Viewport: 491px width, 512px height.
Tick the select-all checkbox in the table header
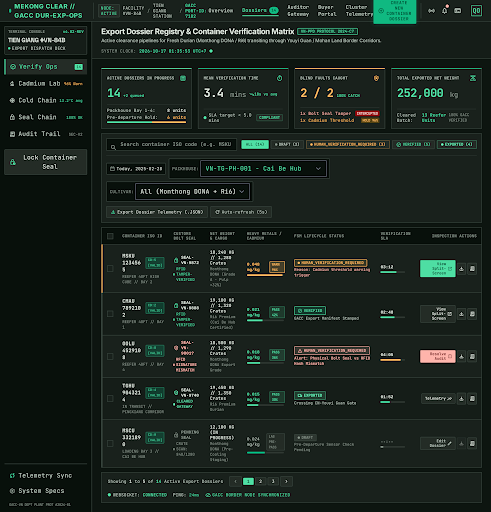pyautogui.click(x=110, y=236)
